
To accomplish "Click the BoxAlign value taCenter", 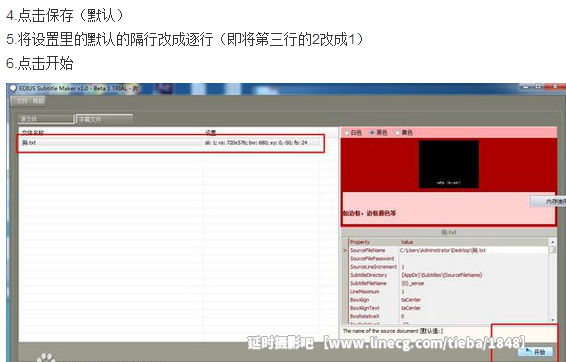I will pos(411,300).
